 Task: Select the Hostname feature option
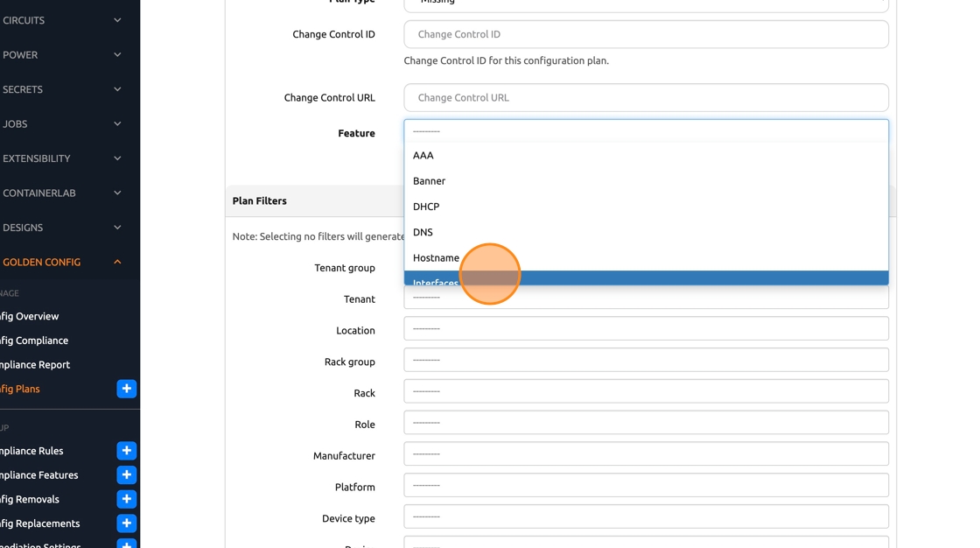(x=436, y=258)
